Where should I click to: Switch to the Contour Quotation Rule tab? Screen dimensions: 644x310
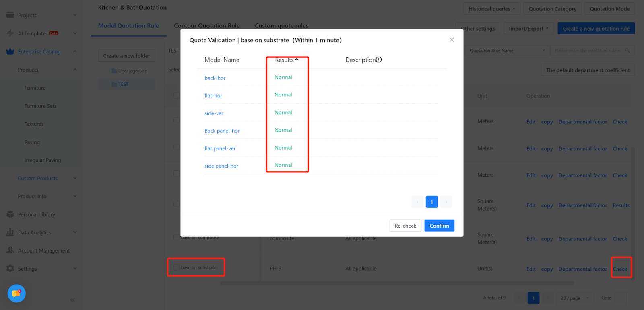[x=206, y=26]
